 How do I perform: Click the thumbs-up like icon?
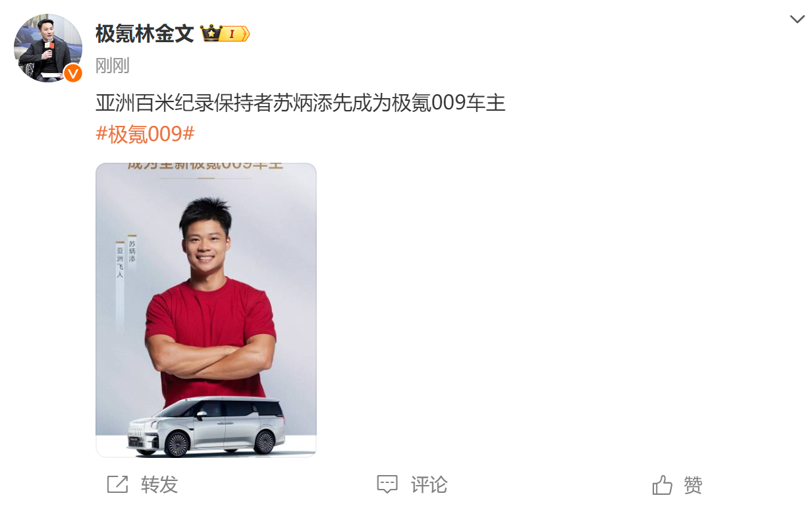click(x=662, y=485)
